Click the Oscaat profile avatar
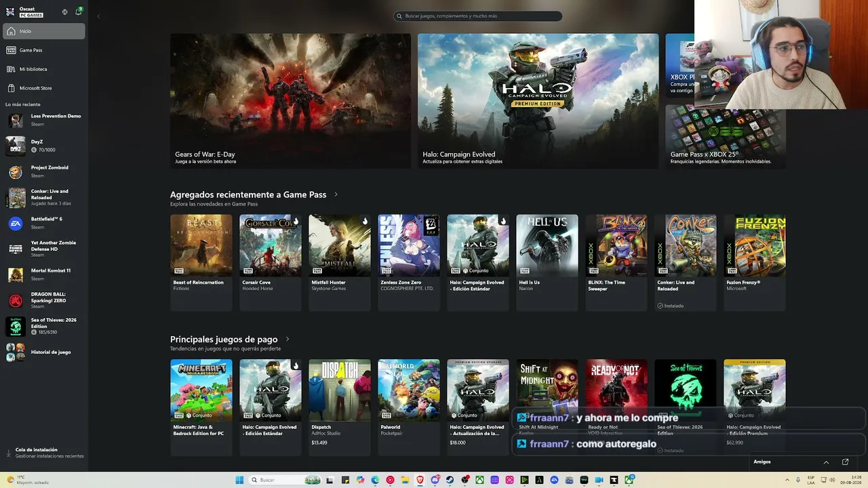 point(10,12)
